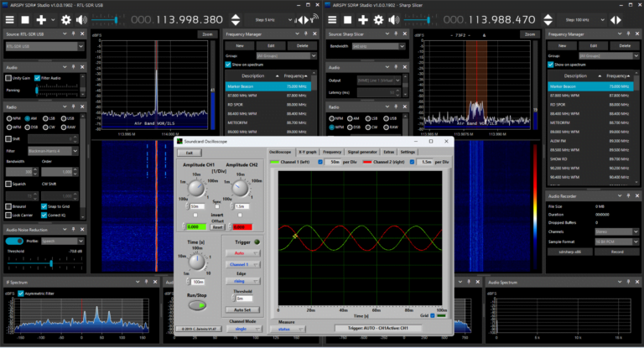This screenshot has width=644, height=348.
Task: Open the Blackman-Harris 4 filter dropdown
Action: [75, 151]
